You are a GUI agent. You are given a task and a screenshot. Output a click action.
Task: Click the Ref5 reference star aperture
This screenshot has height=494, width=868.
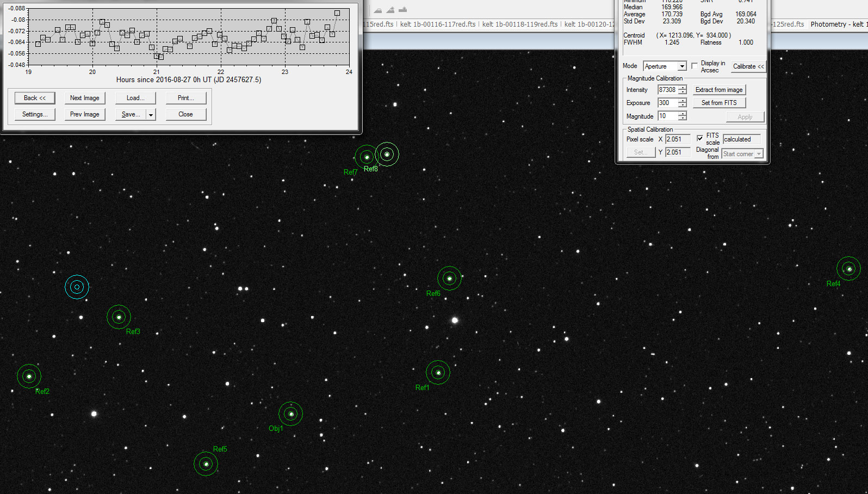206,464
